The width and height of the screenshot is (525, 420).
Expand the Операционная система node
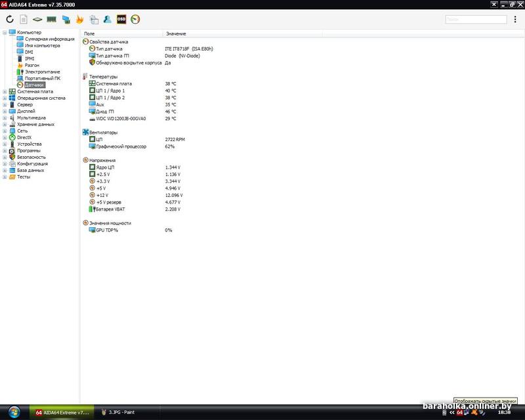pos(5,98)
